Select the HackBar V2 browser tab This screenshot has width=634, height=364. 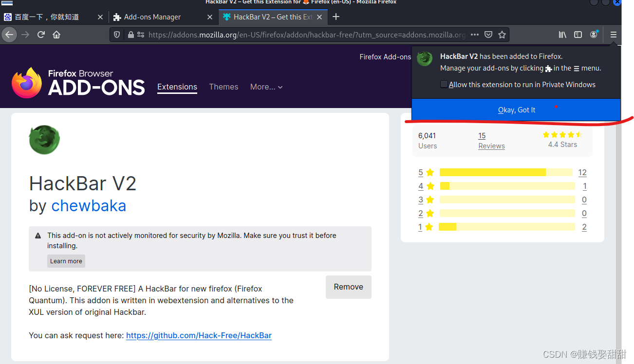pos(273,17)
